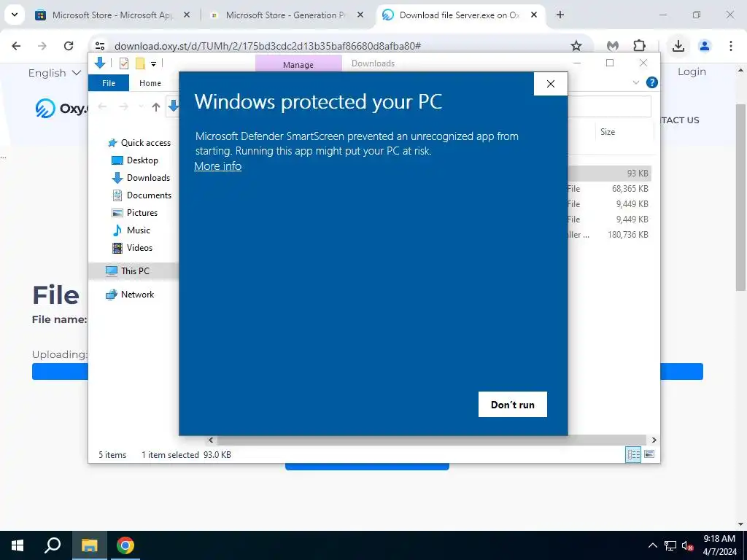Click the horizontal scrollbar right arrow in Explorer
Screen dimensions: 747x560
click(x=654, y=440)
